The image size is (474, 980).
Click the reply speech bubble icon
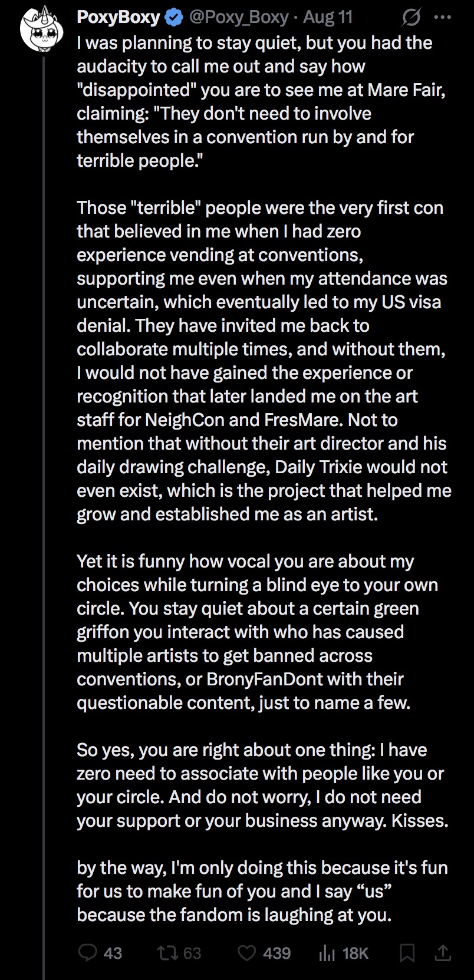coord(88,953)
